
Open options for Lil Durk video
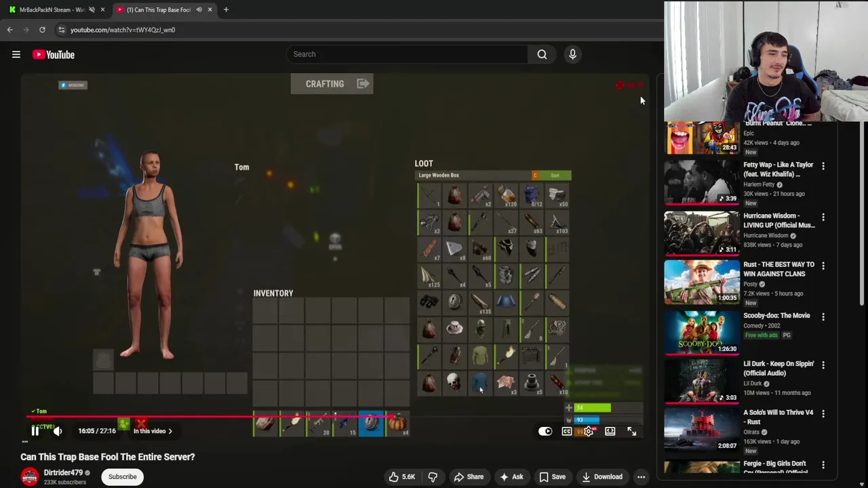823,365
